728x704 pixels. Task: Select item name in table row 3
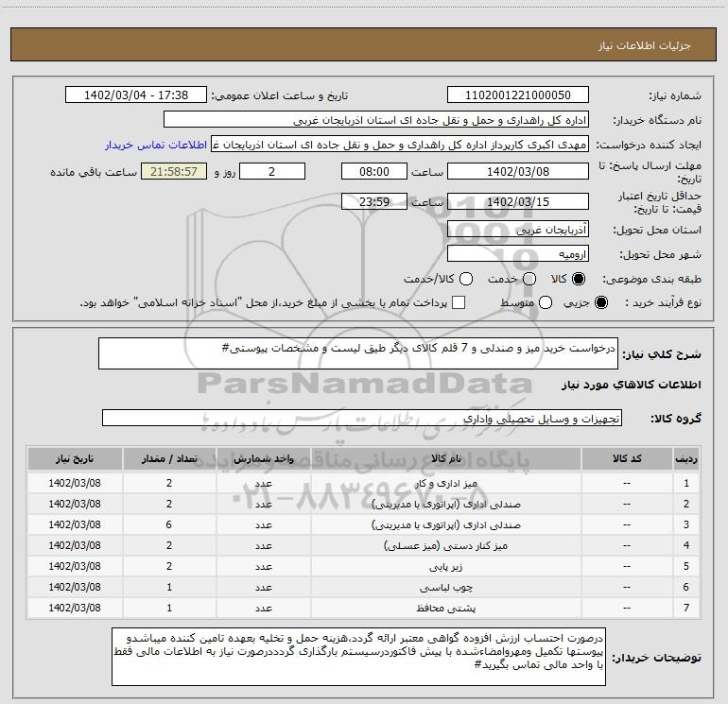445,524
